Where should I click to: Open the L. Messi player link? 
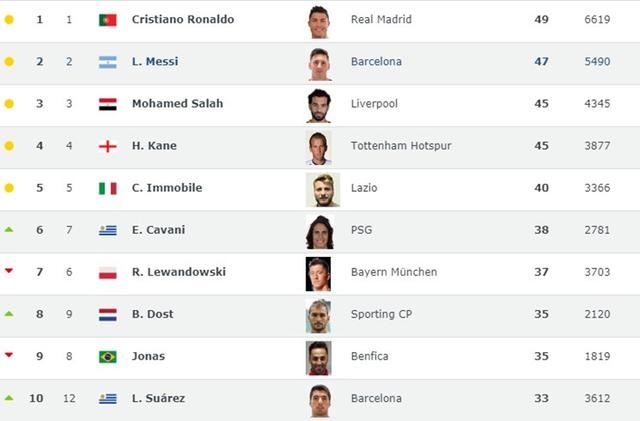pos(155,62)
